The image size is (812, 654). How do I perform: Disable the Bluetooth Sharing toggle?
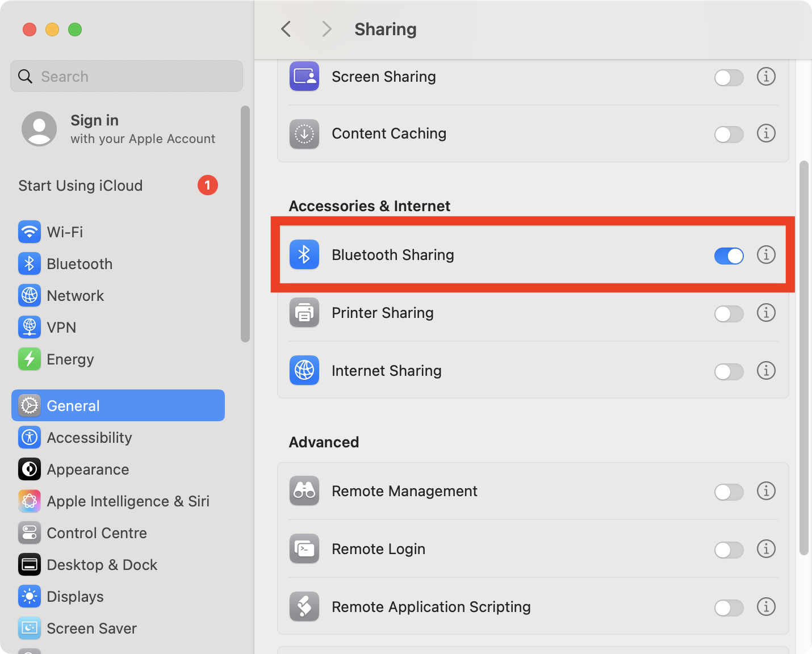click(x=729, y=255)
